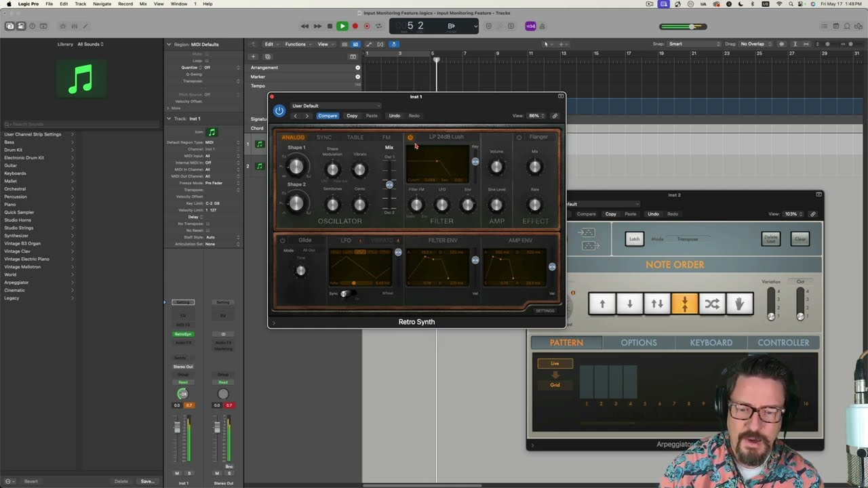Open Smart Controls toolbar icon
Screen dimensions: 868x488
[x=62, y=26]
